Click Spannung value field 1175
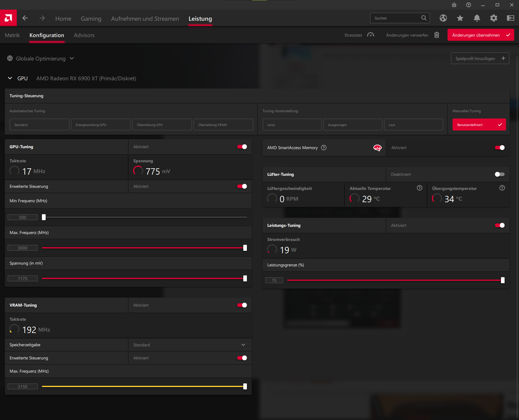The image size is (519, 420). coord(23,279)
